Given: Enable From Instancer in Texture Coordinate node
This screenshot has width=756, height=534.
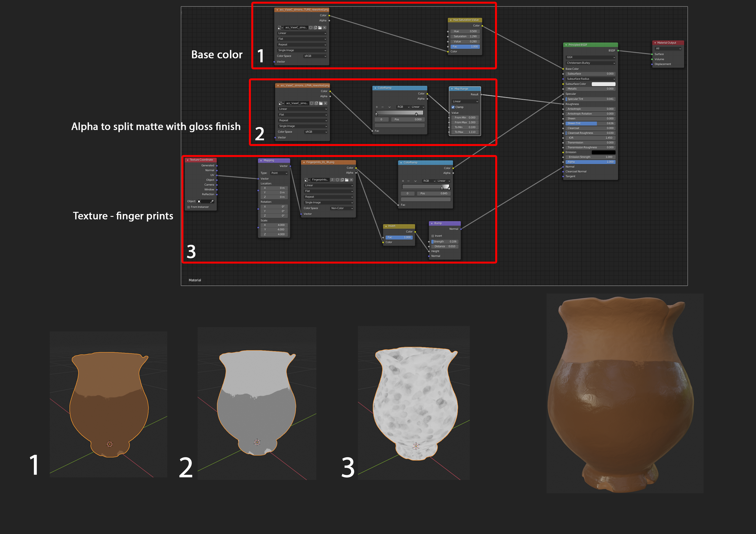Looking at the screenshot, I should [189, 207].
